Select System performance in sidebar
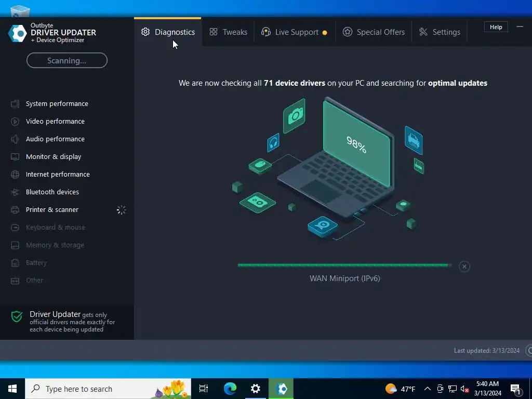This screenshot has height=399, width=532. coord(57,103)
